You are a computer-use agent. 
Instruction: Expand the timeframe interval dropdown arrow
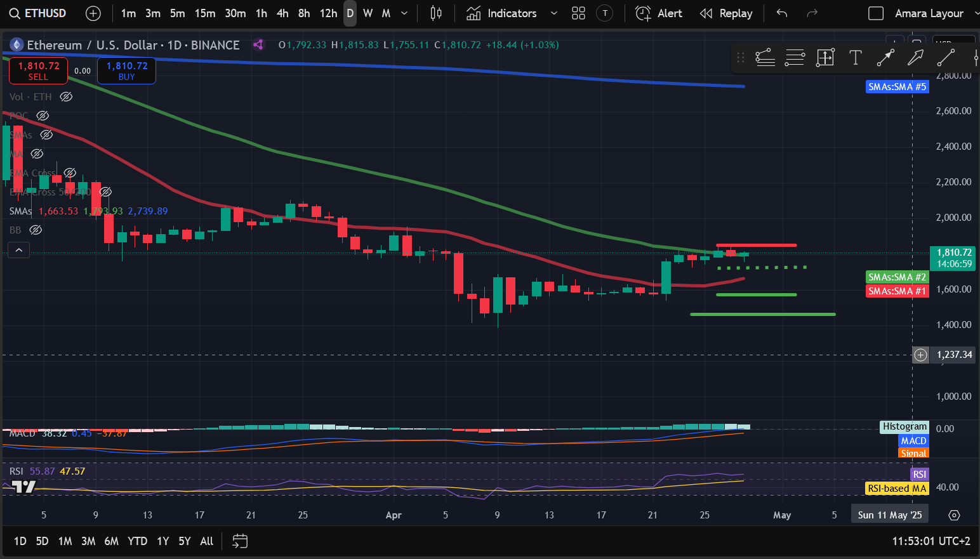pos(404,13)
